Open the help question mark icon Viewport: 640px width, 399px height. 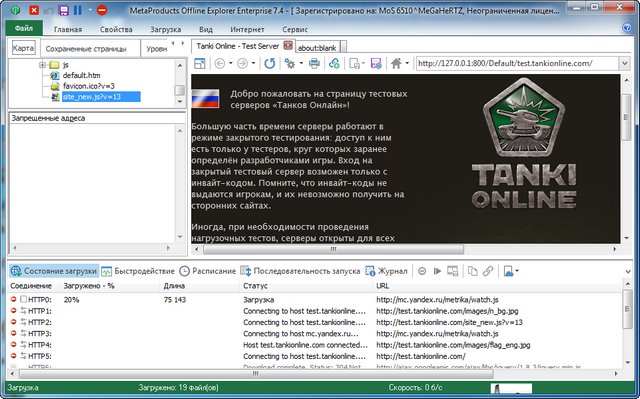(627, 28)
